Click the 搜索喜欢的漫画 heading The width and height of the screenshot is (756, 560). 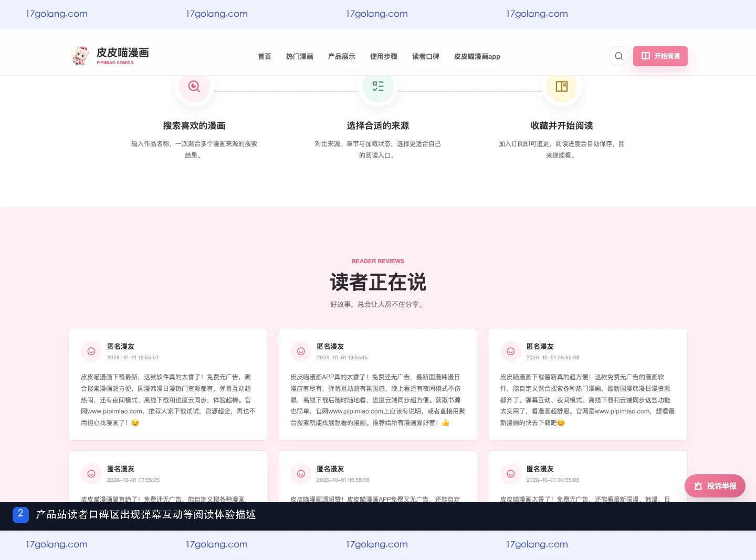point(194,126)
